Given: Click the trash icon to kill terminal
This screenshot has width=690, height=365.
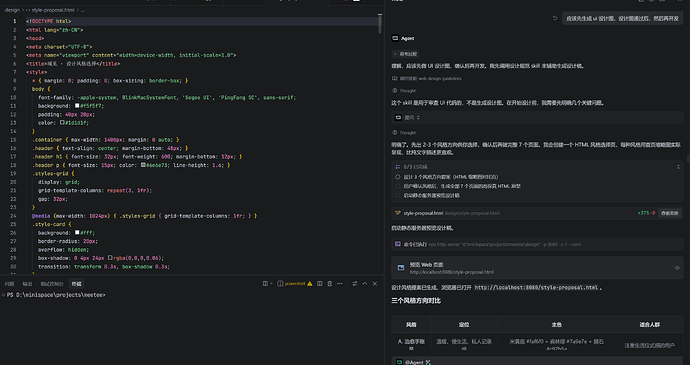Looking at the screenshot, I should click(330, 284).
